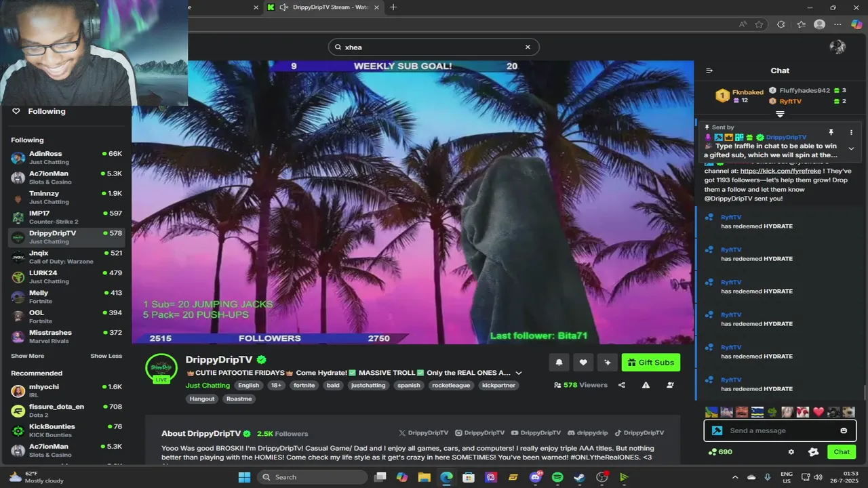Viewport: 868px width, 488px height.
Task: Open Discord from the taskbar
Action: 536,477
